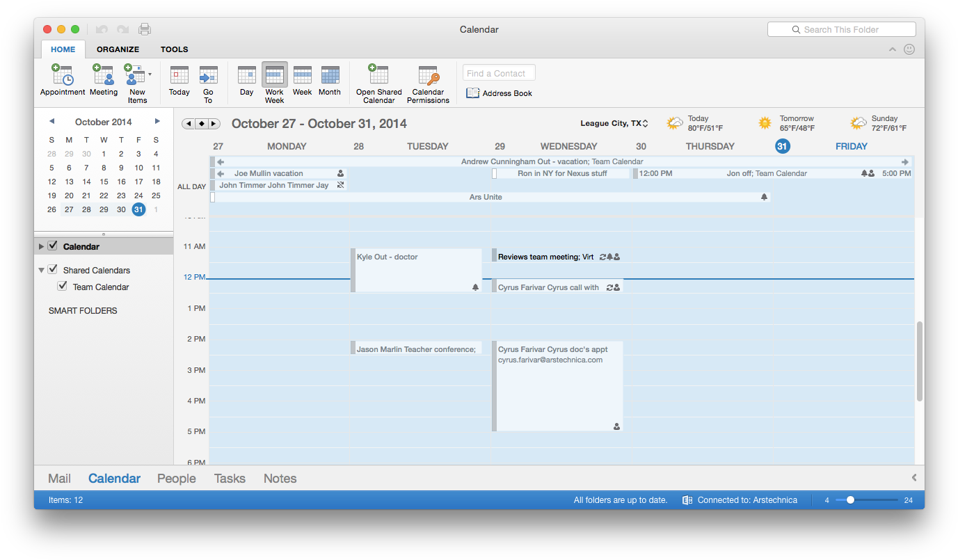Select the Month view icon

pyautogui.click(x=330, y=75)
